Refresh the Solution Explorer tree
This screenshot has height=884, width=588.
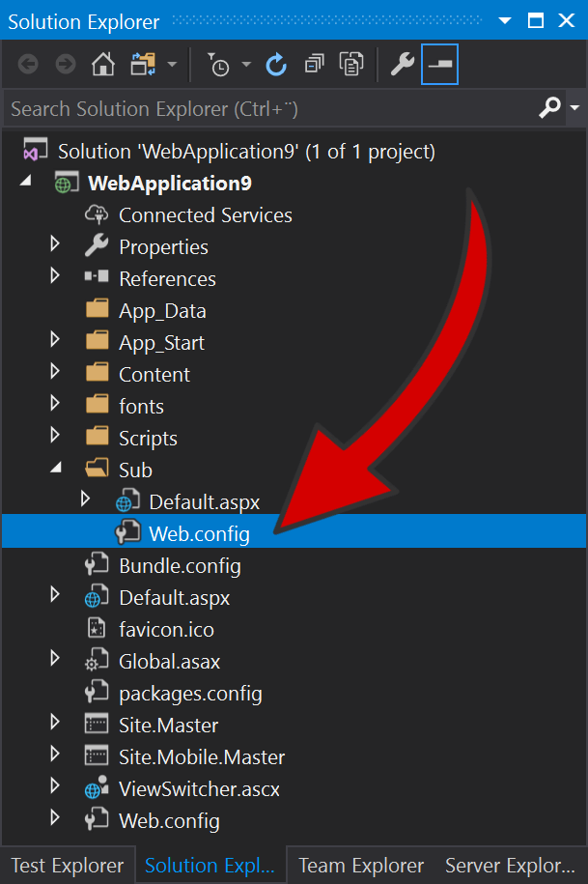[x=278, y=64]
